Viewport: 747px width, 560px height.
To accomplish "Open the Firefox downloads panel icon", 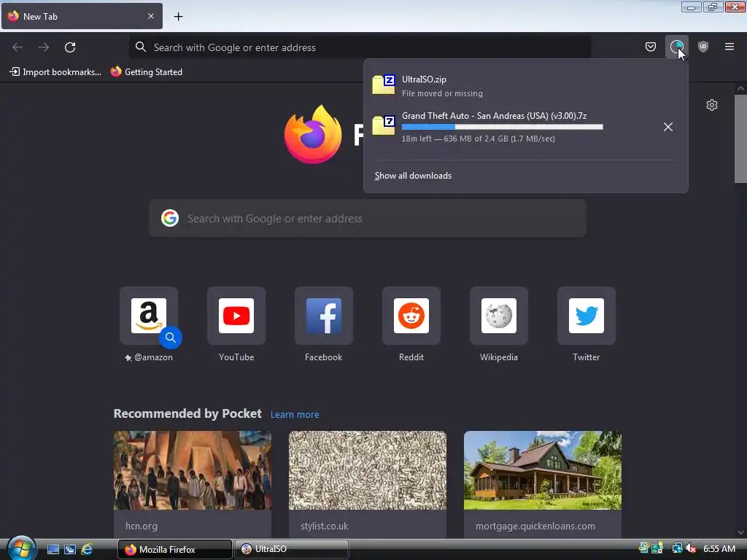I will coord(676,47).
